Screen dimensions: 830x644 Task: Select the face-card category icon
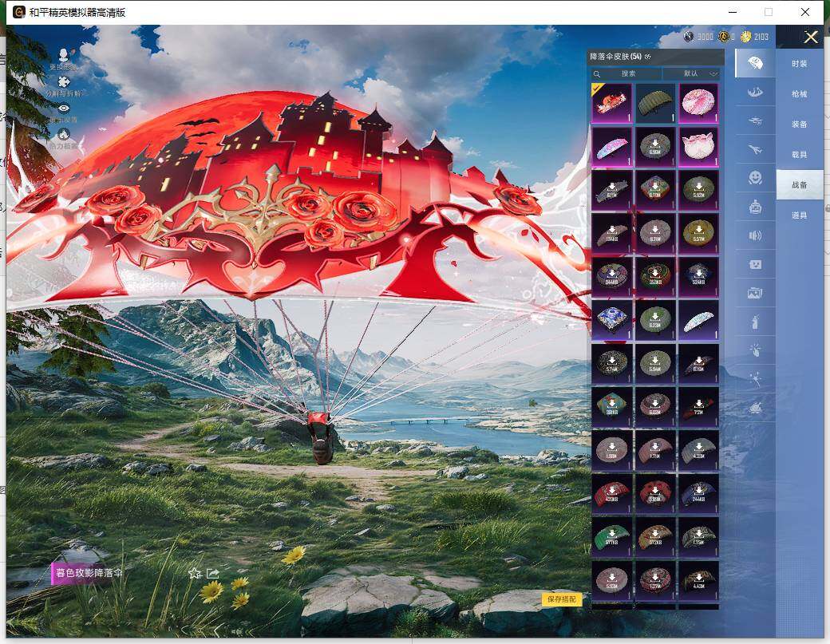pos(755,264)
